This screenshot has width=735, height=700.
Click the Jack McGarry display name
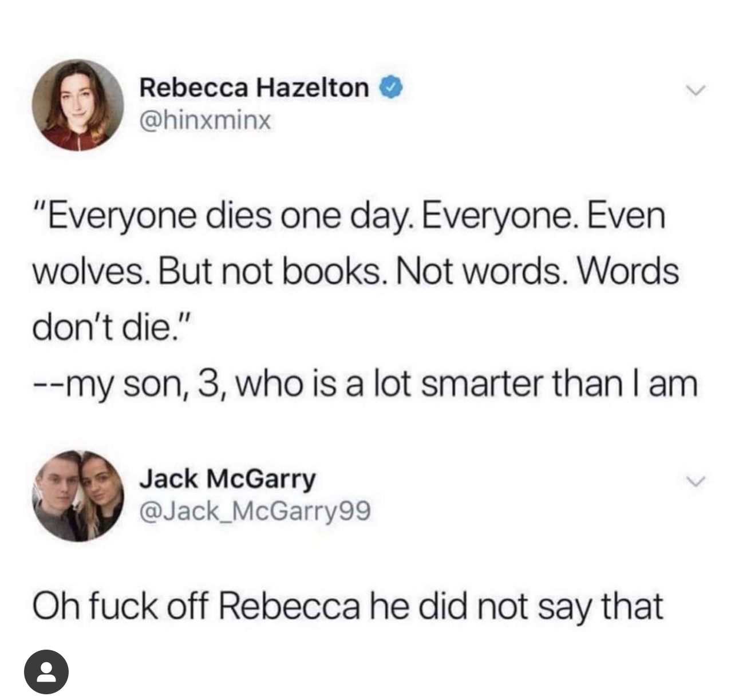click(228, 478)
